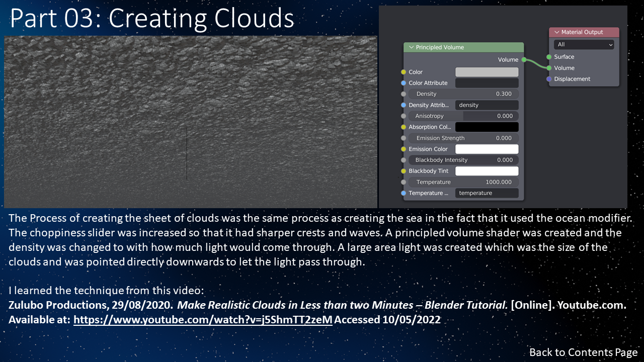
Task: Click the Anisotropy 0.000 slider
Action: click(x=463, y=116)
